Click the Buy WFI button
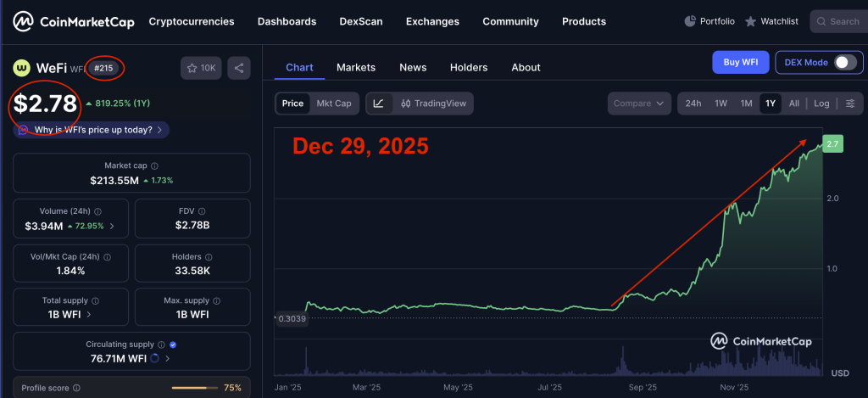This screenshot has height=398, width=868. click(740, 62)
